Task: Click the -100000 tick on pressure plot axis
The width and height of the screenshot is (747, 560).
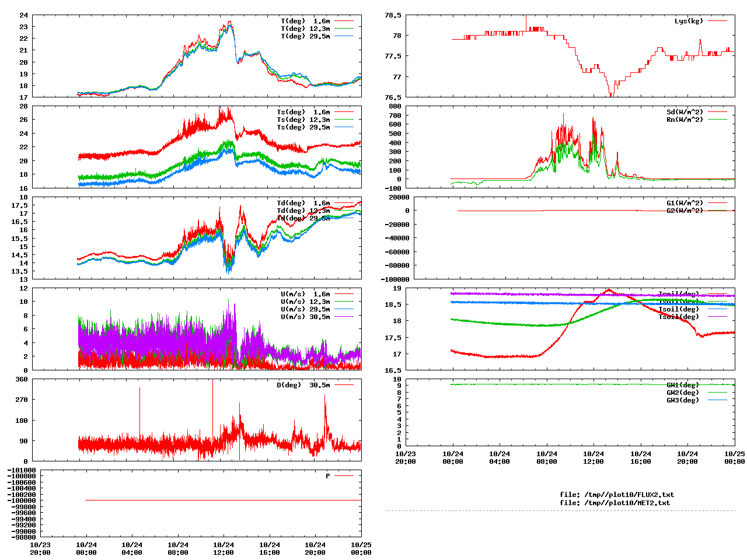Action: pos(22,501)
